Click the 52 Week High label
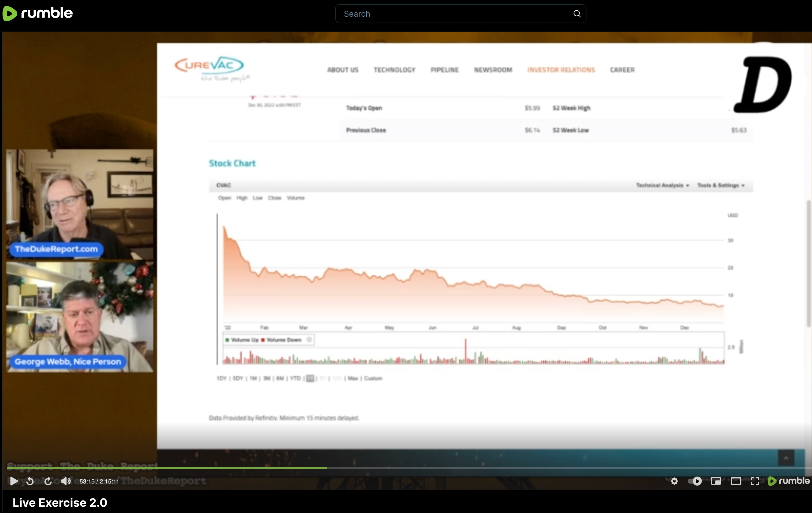Image resolution: width=812 pixels, height=513 pixels. [x=571, y=108]
